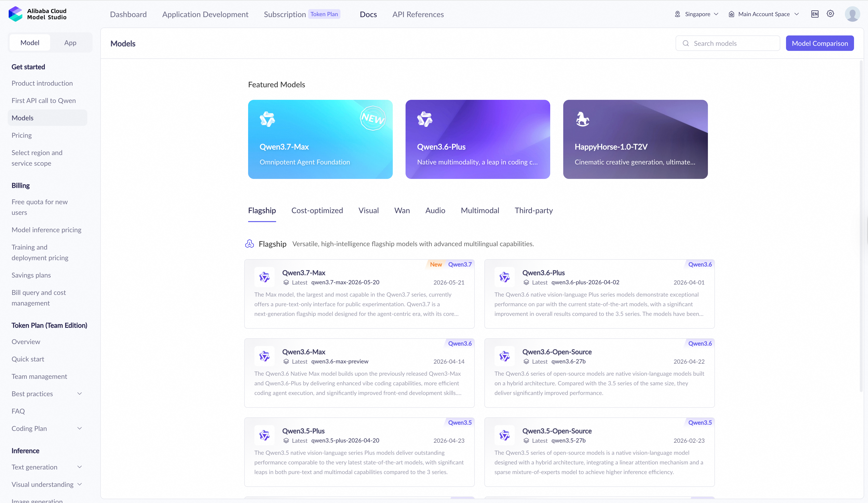This screenshot has height=503, width=868.
Task: Click the Qwen logo on Qwen3.6-Plus featured card
Action: 425,119
